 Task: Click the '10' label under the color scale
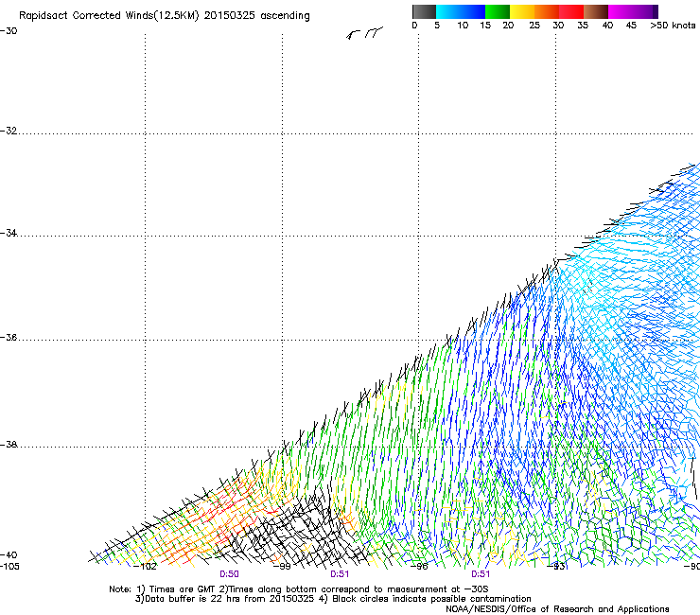point(463,26)
